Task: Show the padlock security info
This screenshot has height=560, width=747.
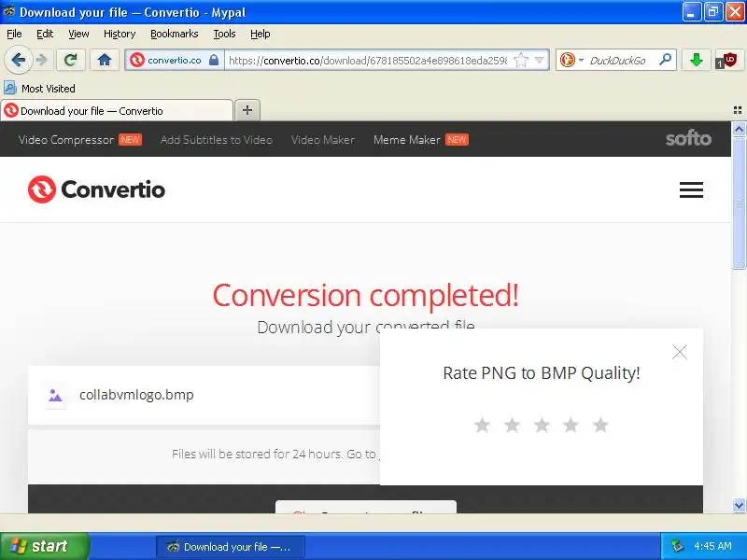Action: 214,60
